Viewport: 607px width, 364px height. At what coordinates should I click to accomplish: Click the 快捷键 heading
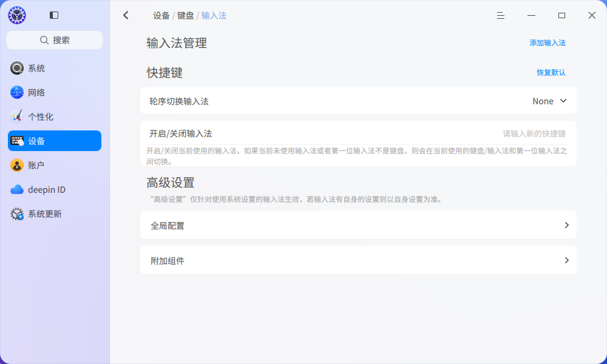pyautogui.click(x=164, y=73)
